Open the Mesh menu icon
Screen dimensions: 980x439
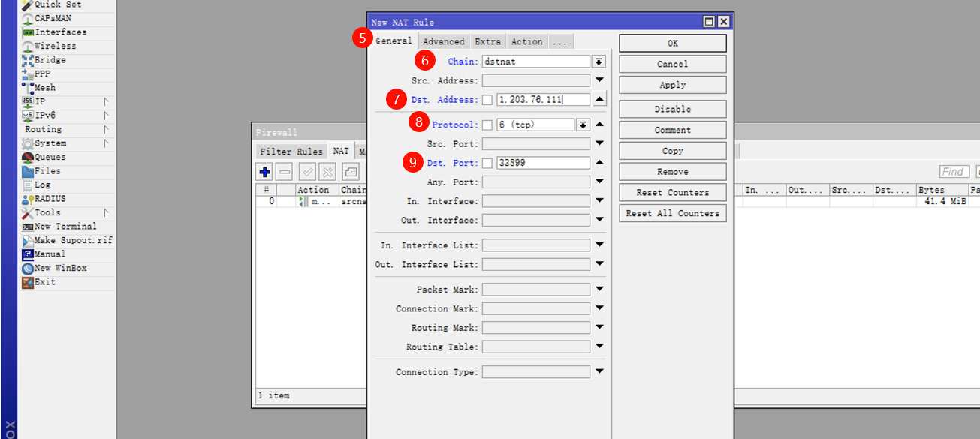pyautogui.click(x=28, y=88)
